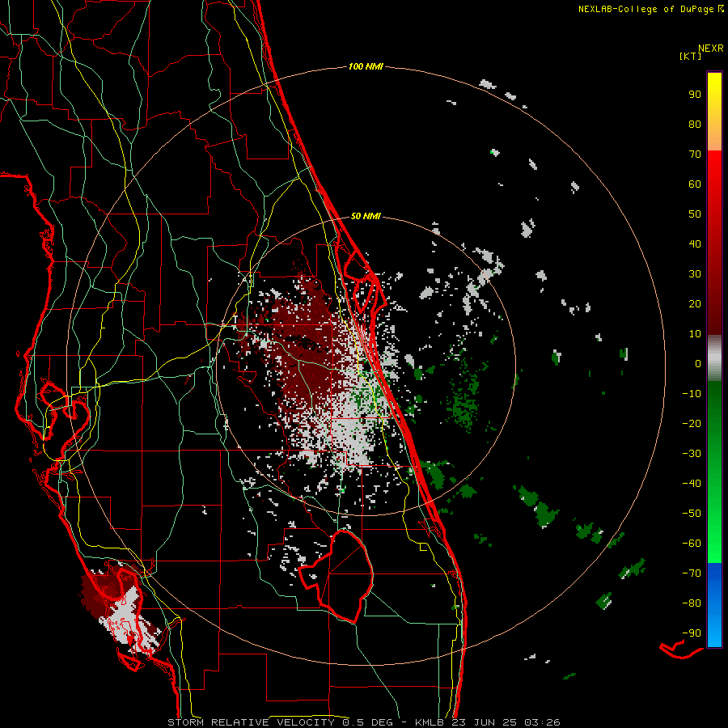Click the Storm Relative Velocity caption text
This screenshot has height=728, width=728.
[363, 722]
